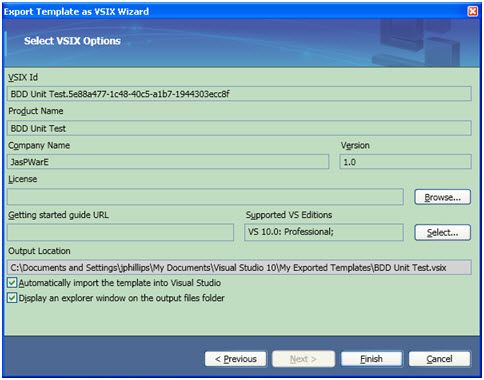Uncheck Automatically import the template option

12,283
